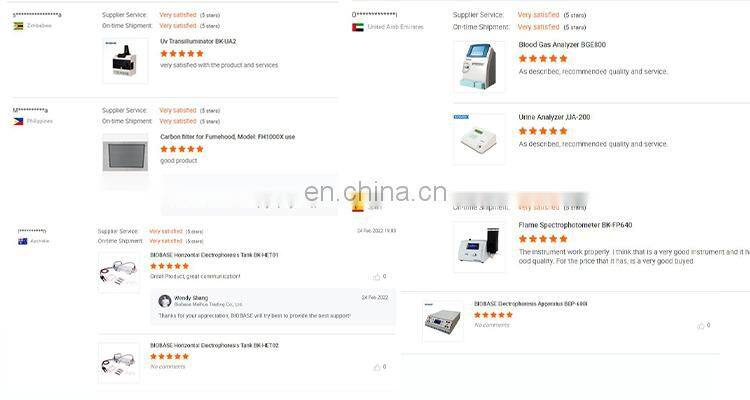Click the Flame Spectrophotometer BK-FP640 title
The image size is (750, 400).
coord(575,225)
